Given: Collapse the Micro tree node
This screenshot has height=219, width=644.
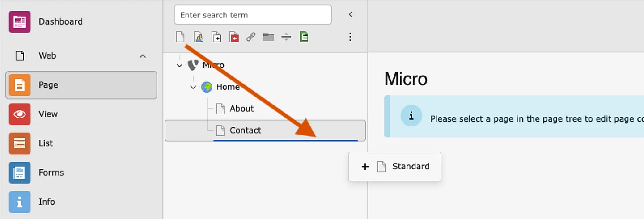Looking at the screenshot, I should click(179, 65).
